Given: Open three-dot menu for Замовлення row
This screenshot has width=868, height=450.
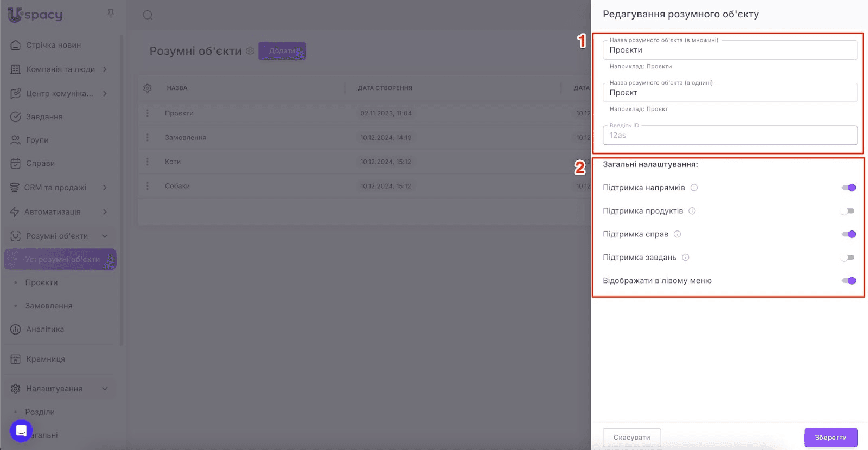Looking at the screenshot, I should (148, 138).
